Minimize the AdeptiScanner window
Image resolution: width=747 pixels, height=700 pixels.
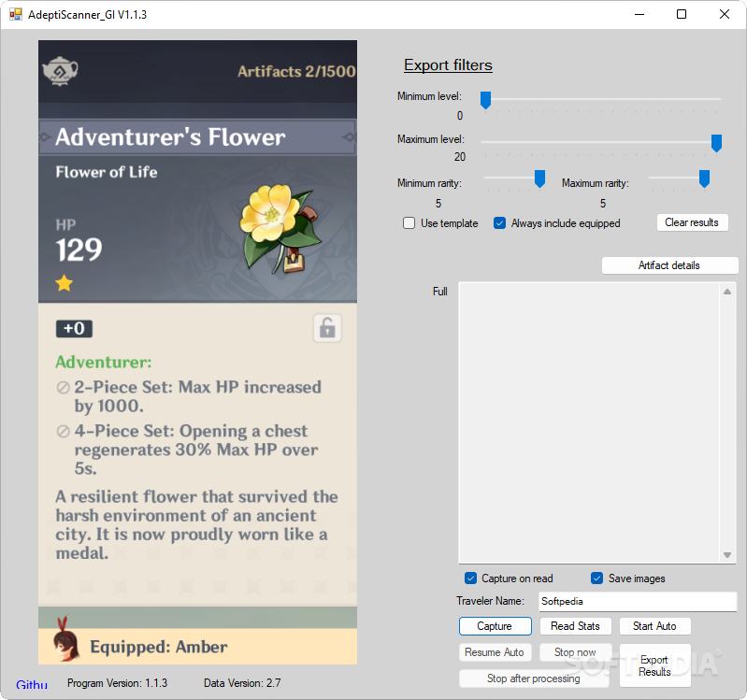point(639,14)
